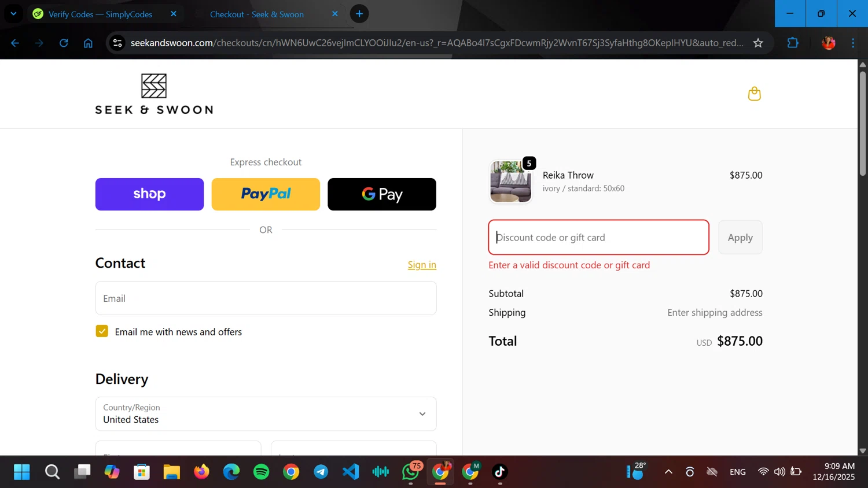
Task: Open the tab search dropdown
Action: [13, 14]
